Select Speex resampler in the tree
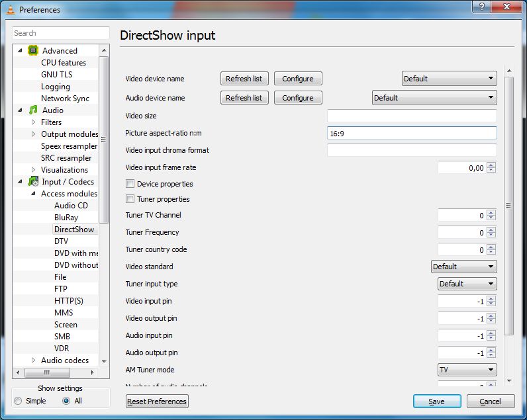The height and width of the screenshot is (420, 527). pos(70,146)
